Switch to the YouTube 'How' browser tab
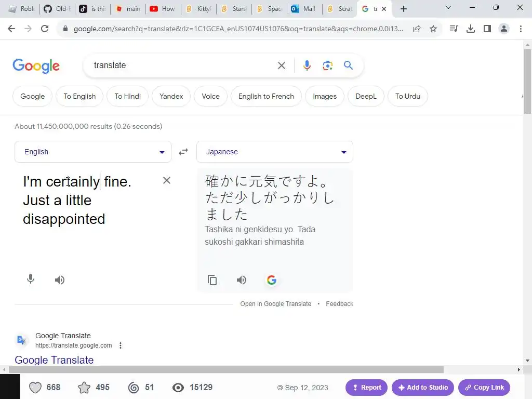Image resolution: width=532 pixels, height=399 pixels. point(163,9)
